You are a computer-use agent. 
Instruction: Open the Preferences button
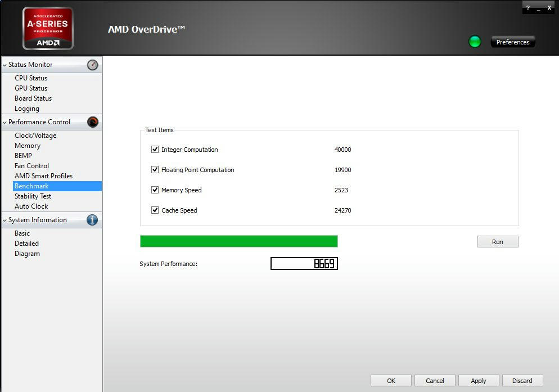513,42
